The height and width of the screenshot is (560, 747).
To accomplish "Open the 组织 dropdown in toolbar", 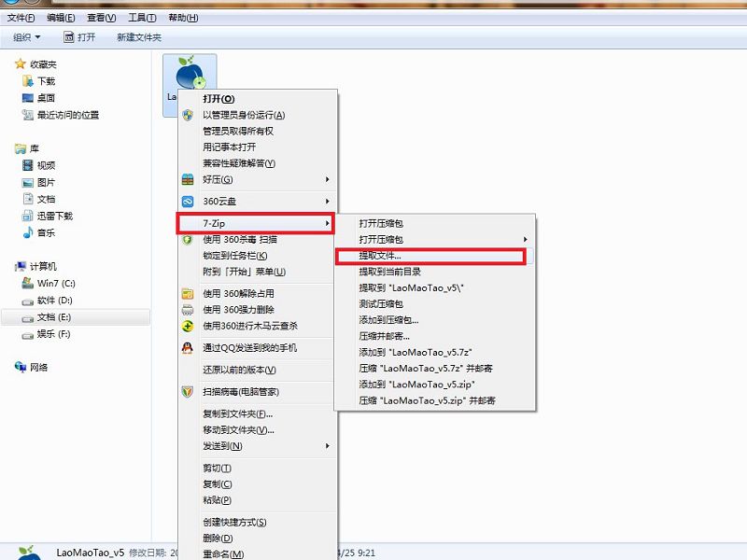I will pos(27,37).
